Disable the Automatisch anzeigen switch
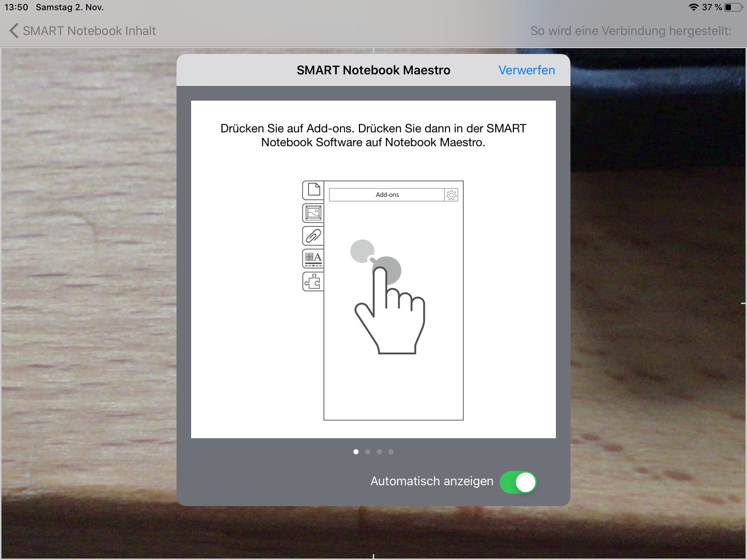 [x=518, y=482]
